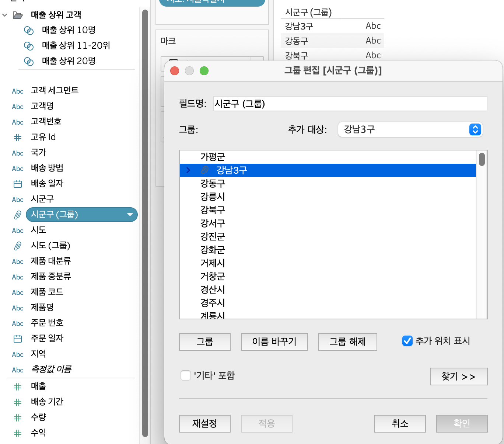
Task: Click the paperclip icon beside 시군구 (그룹) field
Action: click(18, 215)
